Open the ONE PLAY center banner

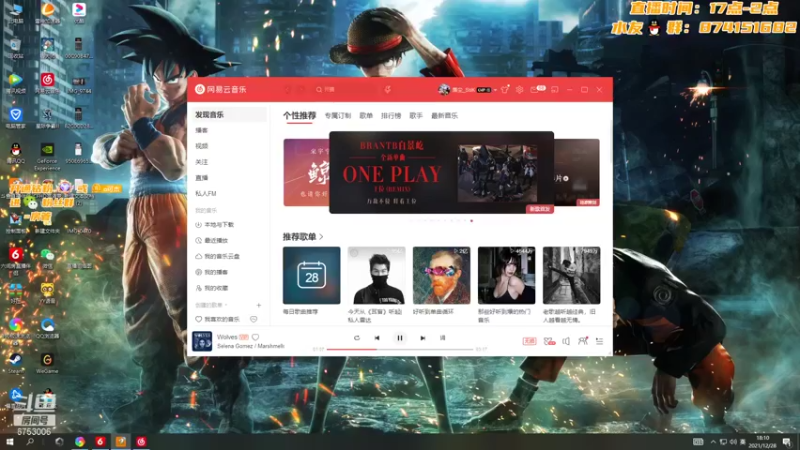pyautogui.click(x=441, y=172)
